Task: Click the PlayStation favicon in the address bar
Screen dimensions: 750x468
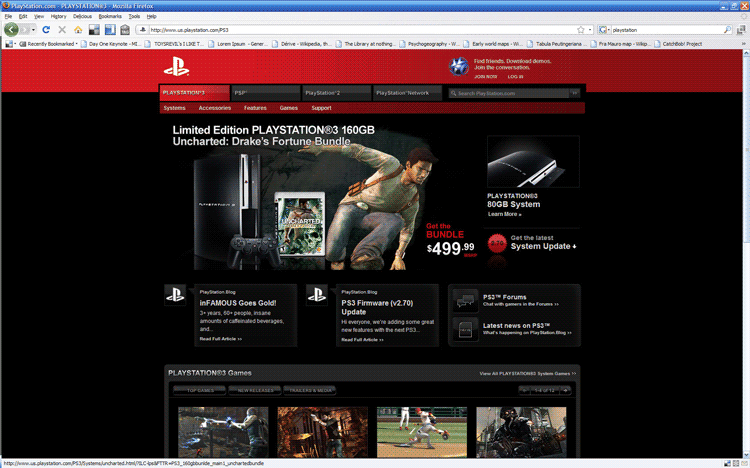Action: click(x=143, y=30)
